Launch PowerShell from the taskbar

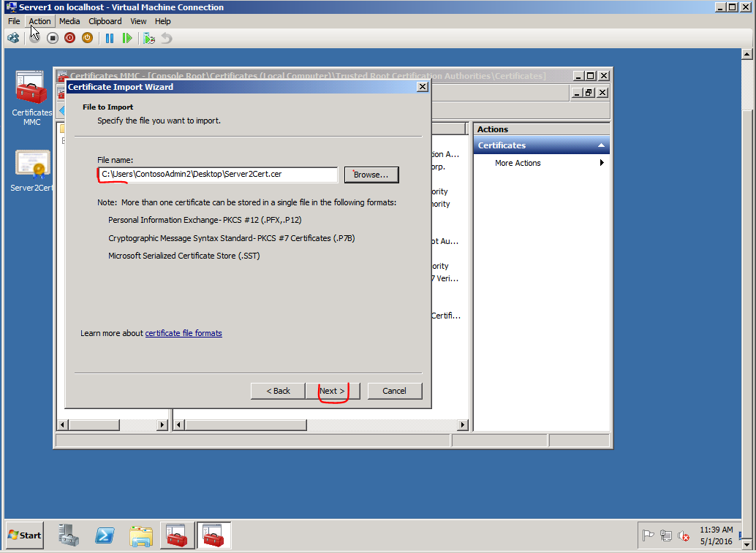[x=105, y=535]
